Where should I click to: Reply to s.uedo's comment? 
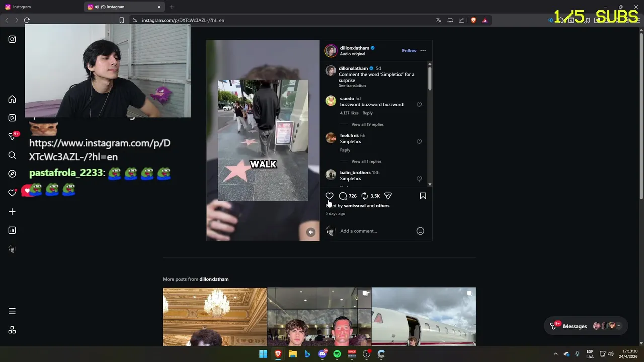click(x=368, y=113)
